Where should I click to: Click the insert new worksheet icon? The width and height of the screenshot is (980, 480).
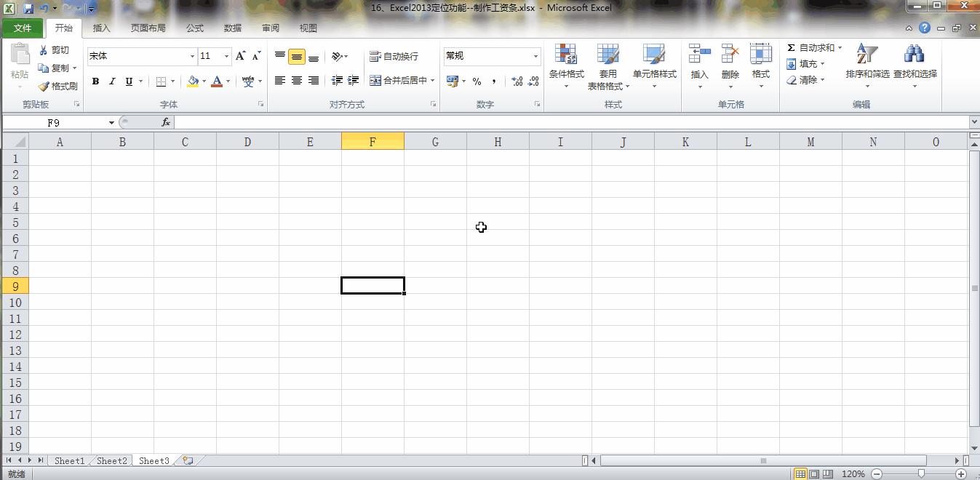pyautogui.click(x=188, y=460)
